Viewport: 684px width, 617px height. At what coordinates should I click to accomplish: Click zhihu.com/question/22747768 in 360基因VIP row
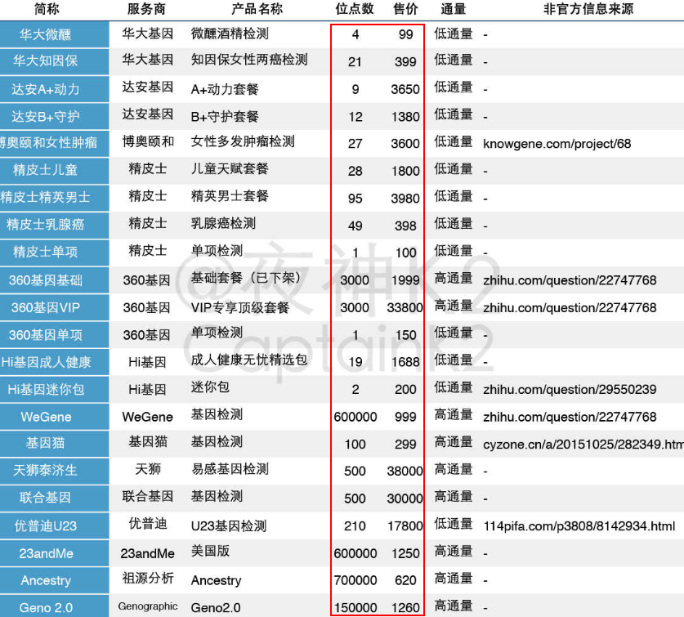(570, 308)
